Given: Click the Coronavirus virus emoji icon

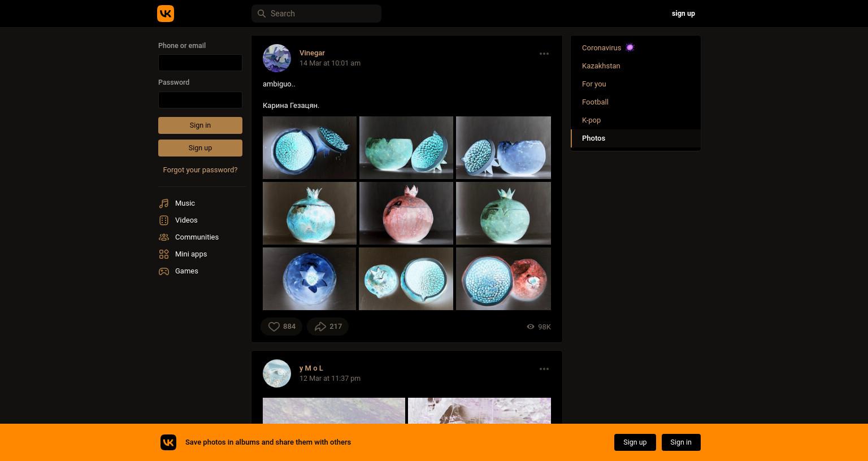Looking at the screenshot, I should pyautogui.click(x=630, y=48).
